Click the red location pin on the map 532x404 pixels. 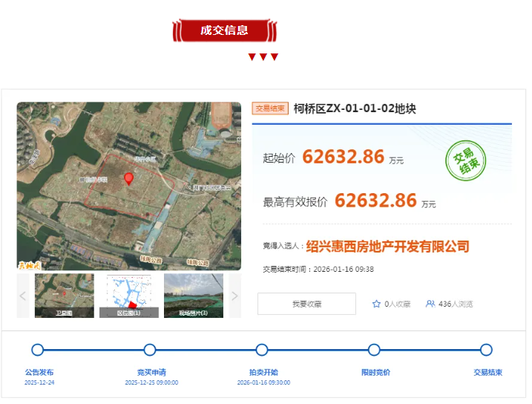coord(128,178)
